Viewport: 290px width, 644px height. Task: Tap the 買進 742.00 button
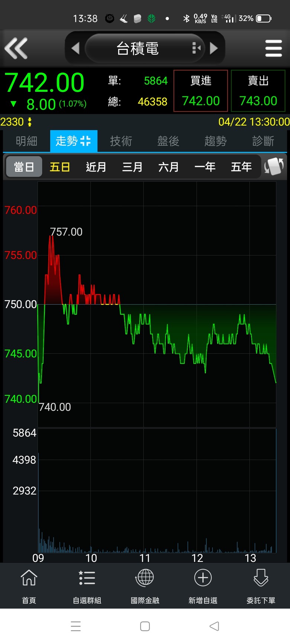(x=201, y=91)
